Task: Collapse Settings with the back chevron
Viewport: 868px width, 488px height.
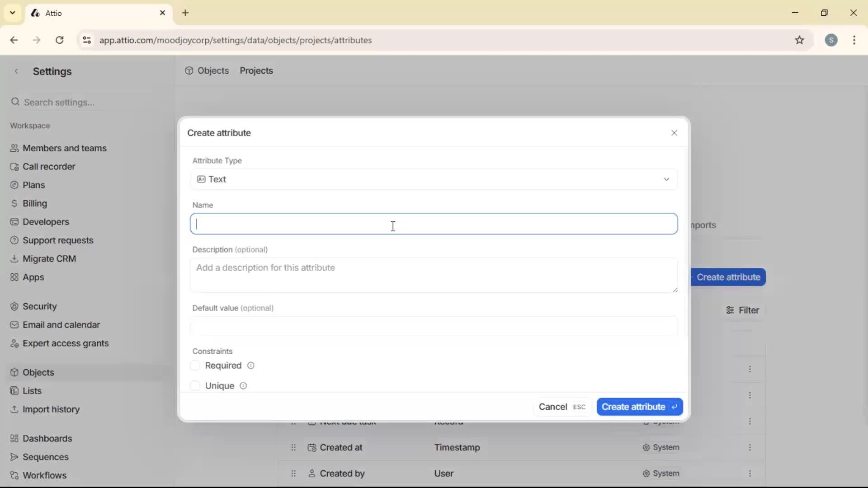Action: coord(16,71)
